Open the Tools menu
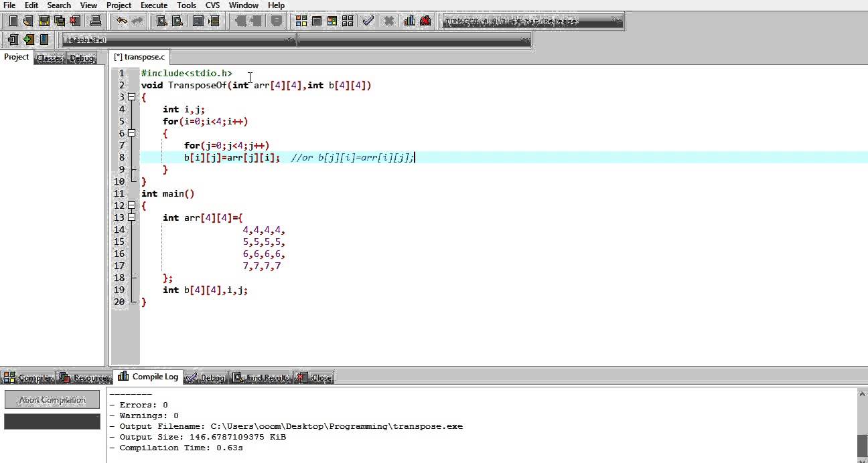 (x=186, y=5)
